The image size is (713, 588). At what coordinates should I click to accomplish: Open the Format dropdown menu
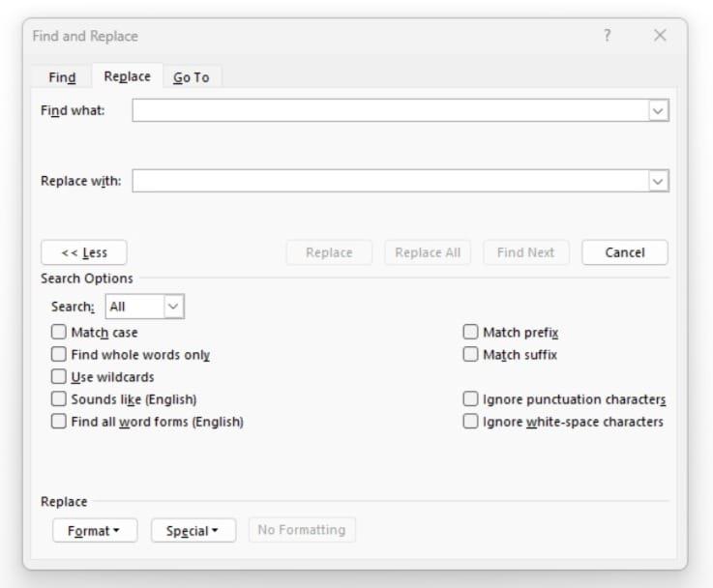(x=95, y=530)
